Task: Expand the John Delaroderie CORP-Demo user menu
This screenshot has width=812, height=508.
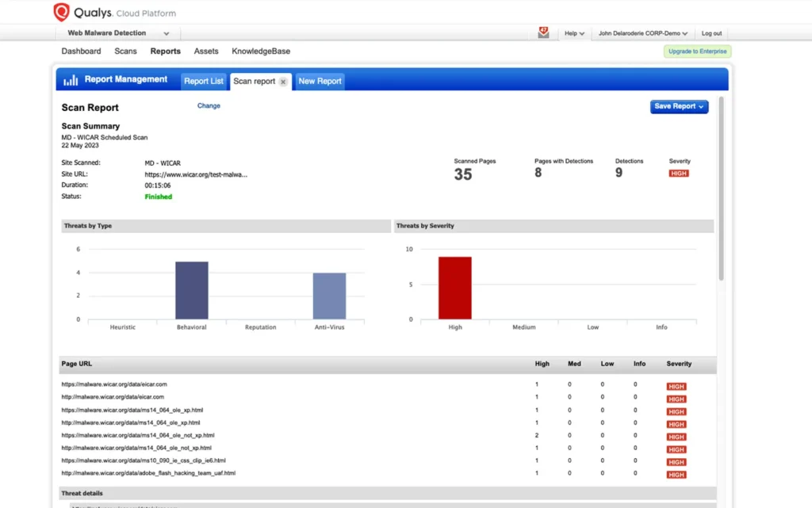Action: [x=642, y=32]
